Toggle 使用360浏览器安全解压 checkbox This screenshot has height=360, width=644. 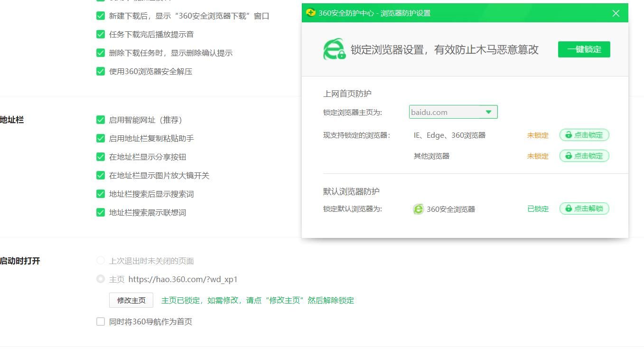pos(101,71)
